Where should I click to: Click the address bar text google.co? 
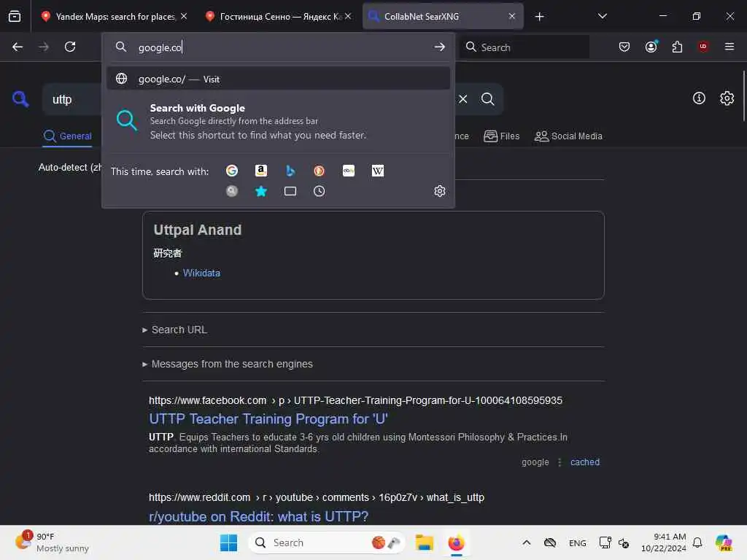click(160, 47)
